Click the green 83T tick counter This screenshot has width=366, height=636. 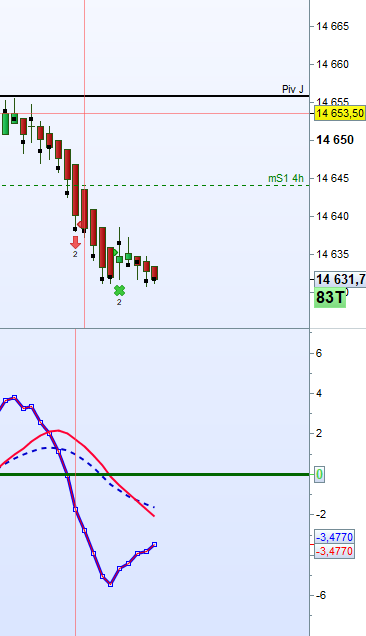(x=330, y=297)
